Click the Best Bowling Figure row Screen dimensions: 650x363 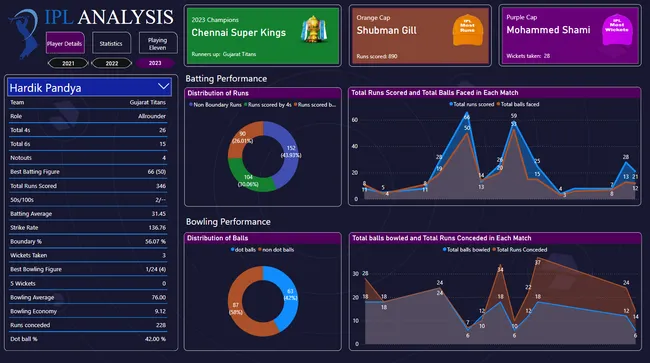point(88,269)
